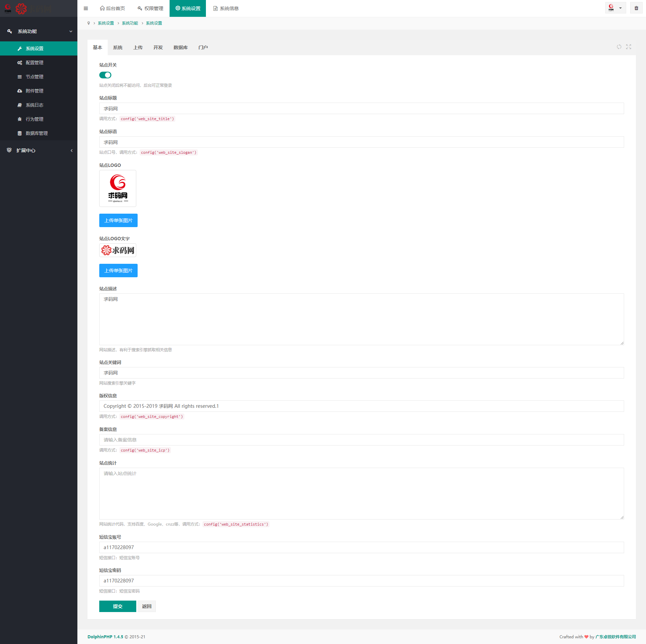Open 附件管理 in the sidebar

pyautogui.click(x=35, y=91)
